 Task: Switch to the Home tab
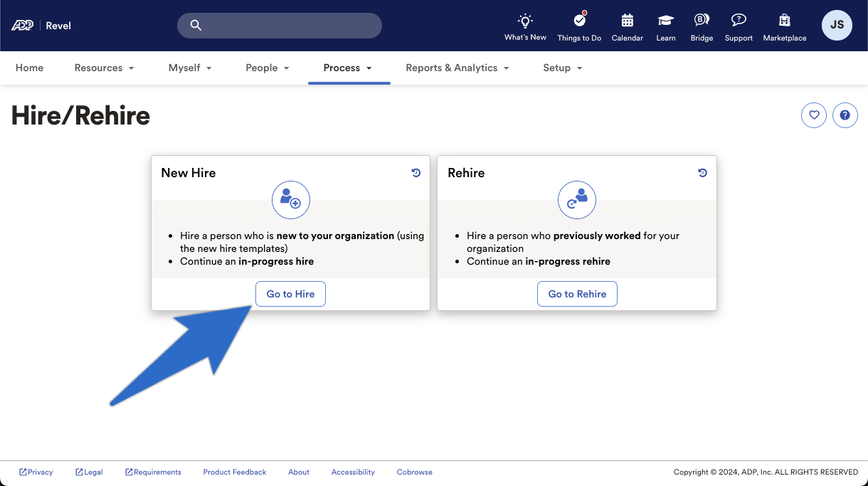point(29,68)
